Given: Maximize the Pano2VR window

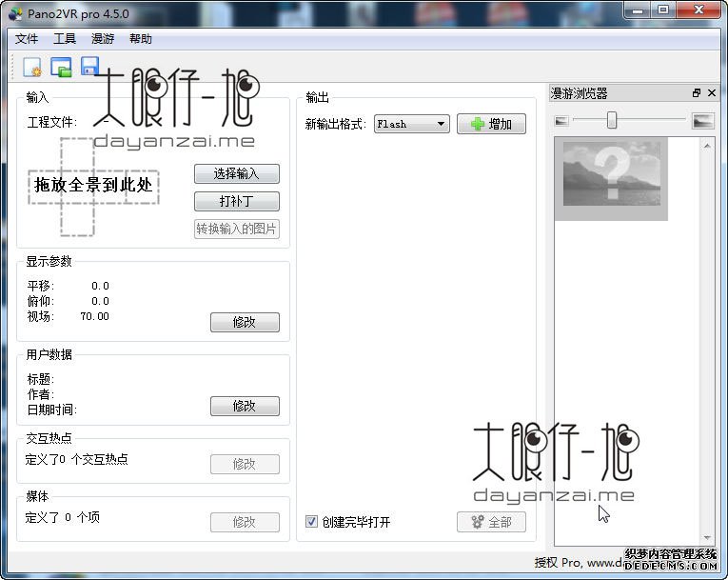Looking at the screenshot, I should click(x=663, y=10).
